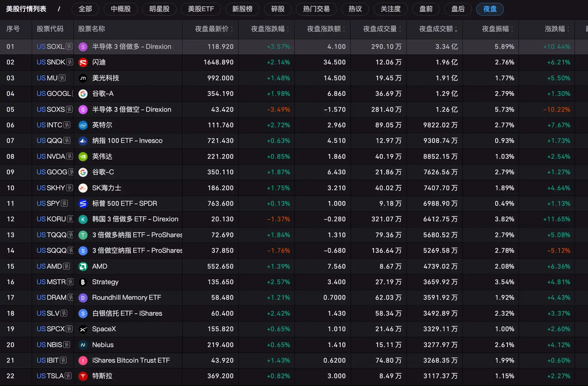Open the US NVDA ticker link
The height and width of the screenshot is (386, 588).
(x=51, y=156)
